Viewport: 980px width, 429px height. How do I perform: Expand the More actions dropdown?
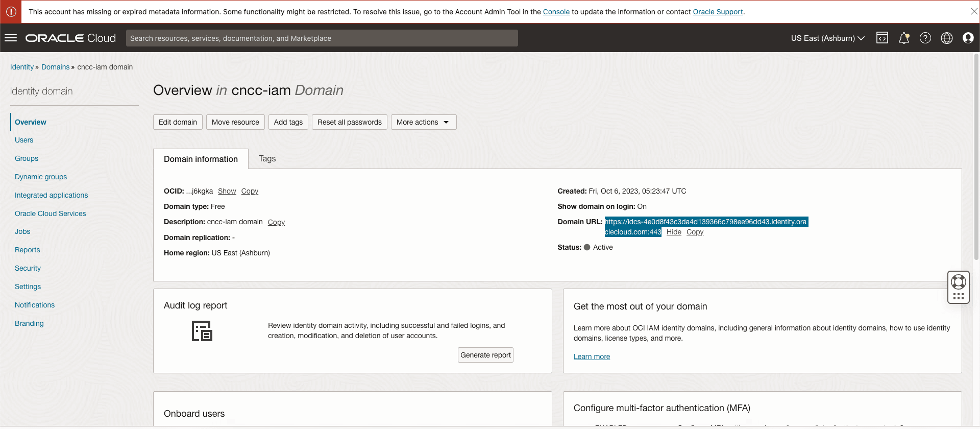[424, 122]
